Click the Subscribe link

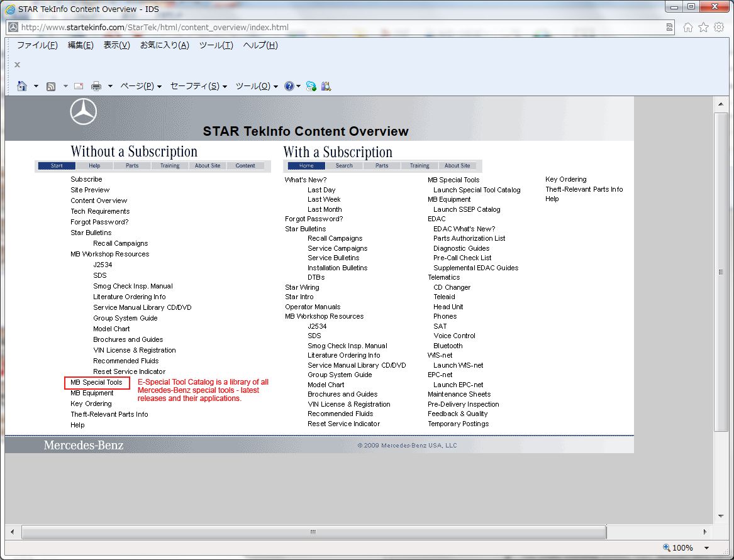(86, 179)
